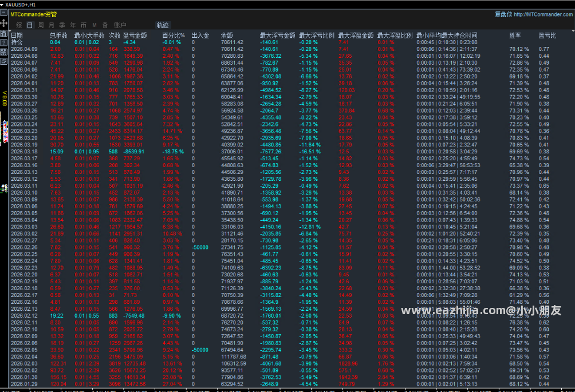This screenshot has height=392, width=575.
Task: Click the 盈亏金额 column header
Action: click(135, 35)
